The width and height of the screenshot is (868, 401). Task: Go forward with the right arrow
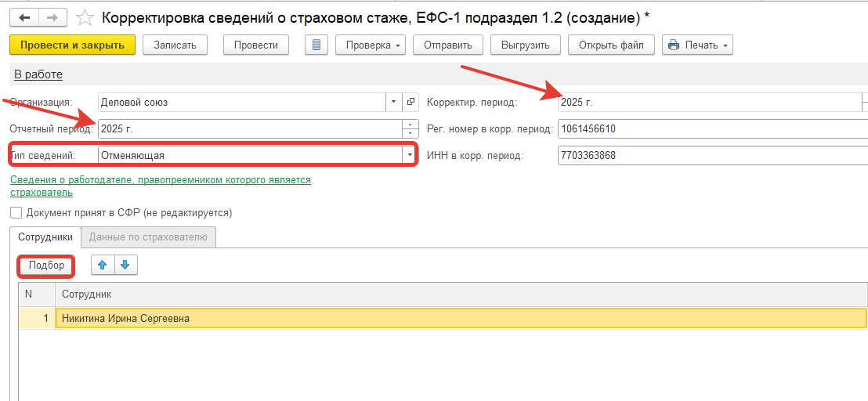click(x=53, y=16)
